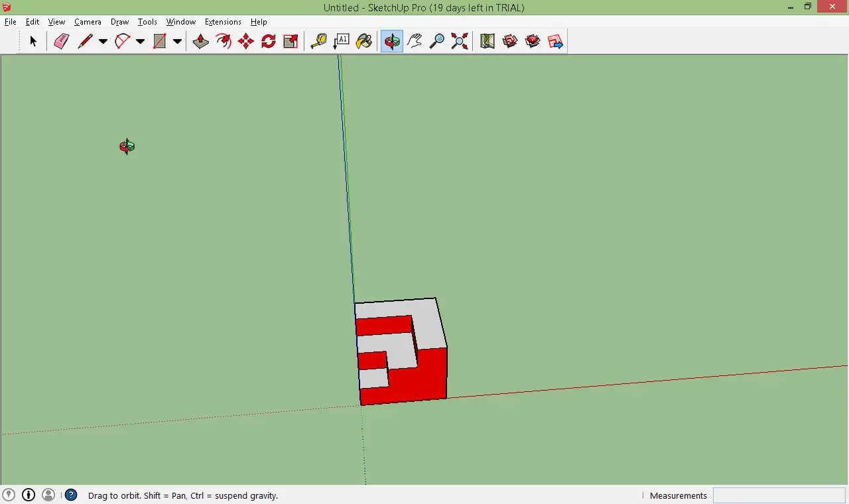The width and height of the screenshot is (849, 504).
Task: Select the Paint Bucket tool
Action: click(x=363, y=41)
